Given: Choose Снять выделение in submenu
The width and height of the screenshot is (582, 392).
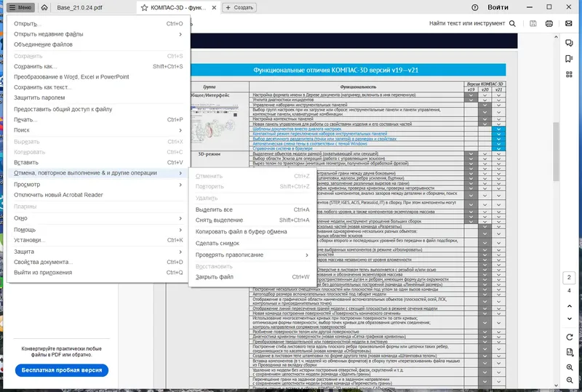Looking at the screenshot, I should [252, 220].
